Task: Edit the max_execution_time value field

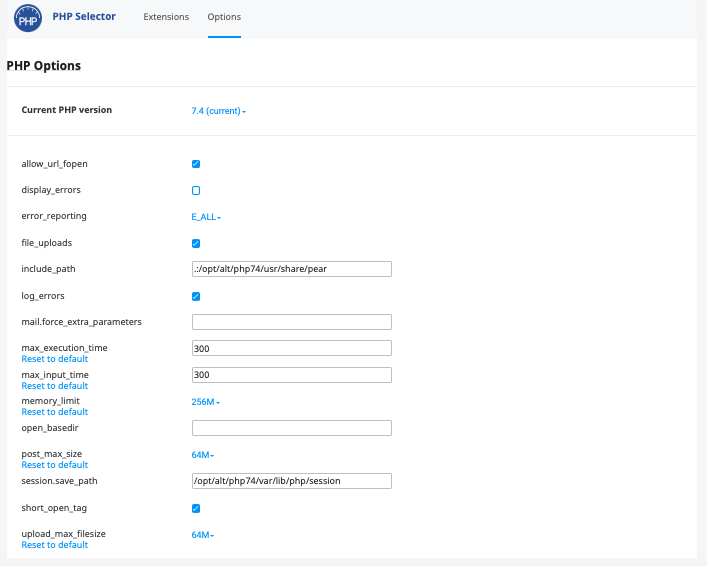Action: pyautogui.click(x=291, y=348)
